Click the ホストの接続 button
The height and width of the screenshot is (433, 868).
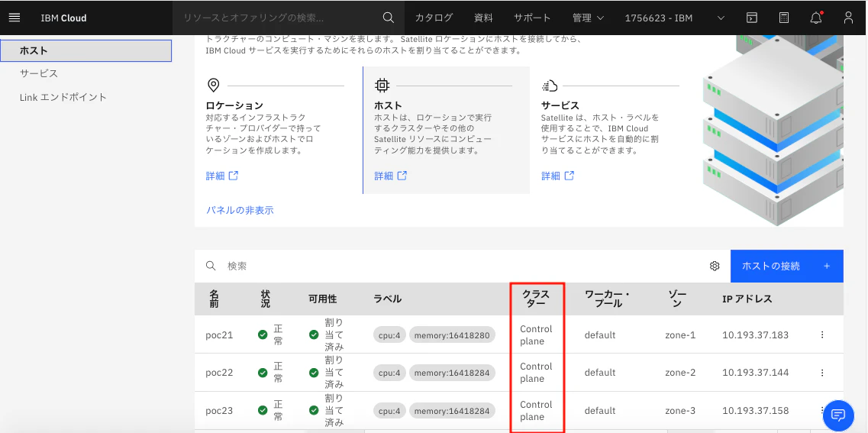[x=786, y=266]
